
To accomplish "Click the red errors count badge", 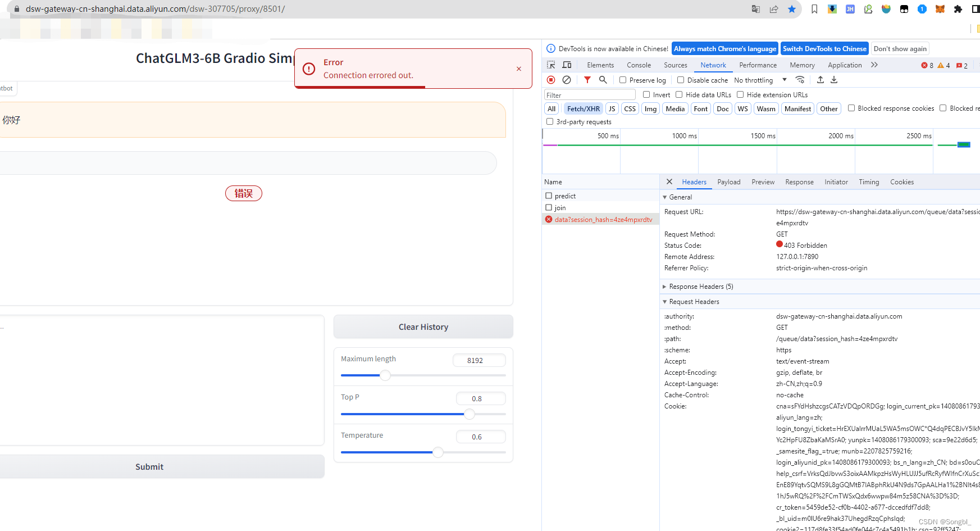I will [x=927, y=65].
